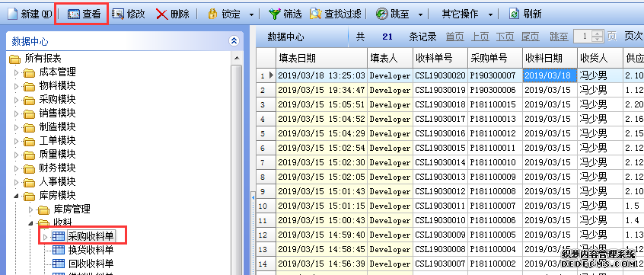
Task: Click the 新建 new document icon
Action: [x=13, y=14]
